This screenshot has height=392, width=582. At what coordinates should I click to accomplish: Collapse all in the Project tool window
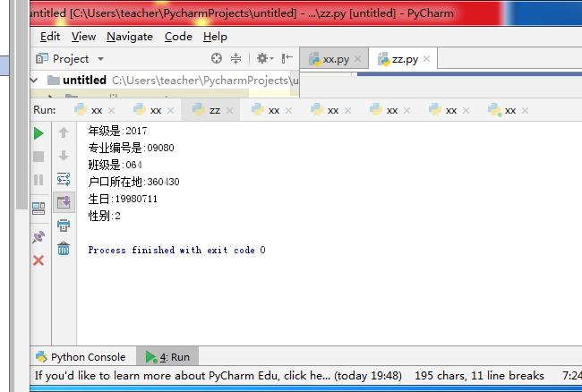click(x=235, y=58)
